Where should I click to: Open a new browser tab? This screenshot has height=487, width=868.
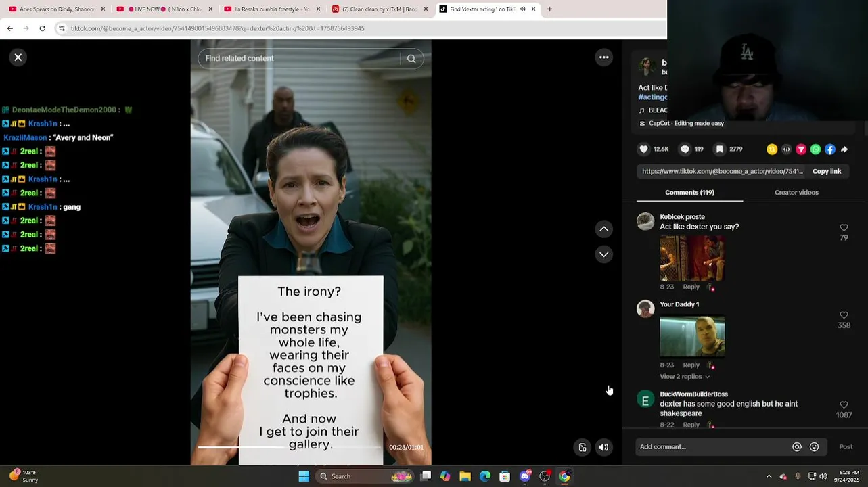pyautogui.click(x=549, y=9)
